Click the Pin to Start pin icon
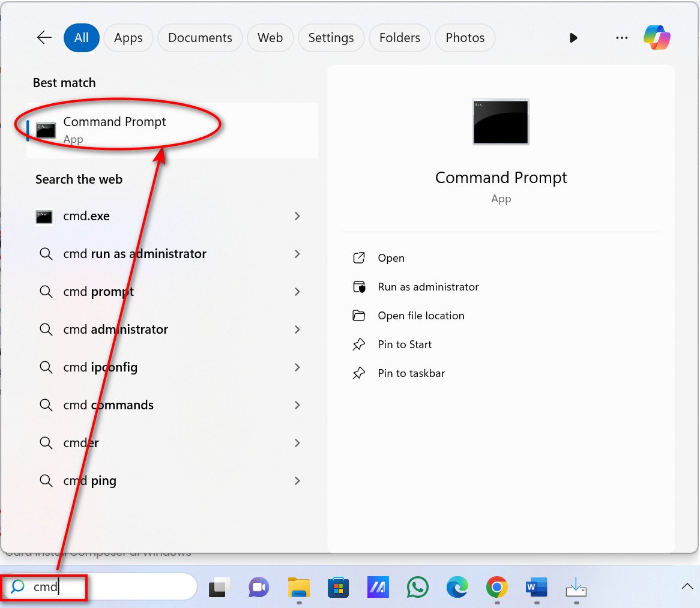This screenshot has height=608, width=700. [359, 344]
